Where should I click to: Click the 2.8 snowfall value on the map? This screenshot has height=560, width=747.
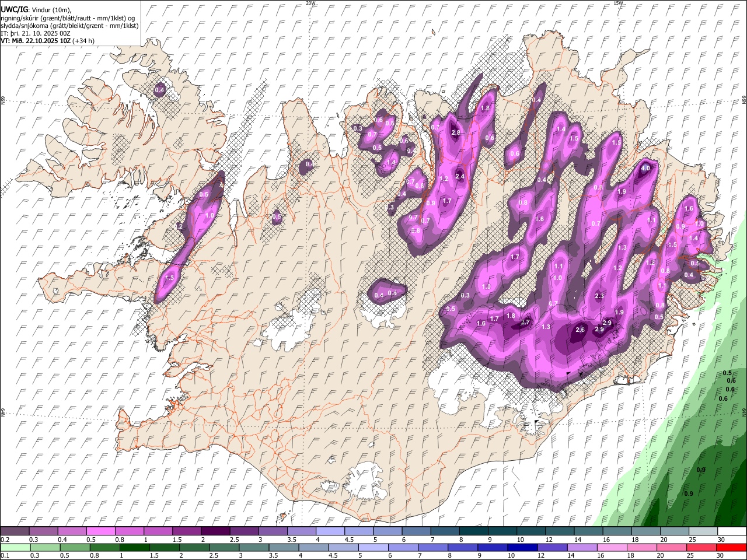[456, 133]
